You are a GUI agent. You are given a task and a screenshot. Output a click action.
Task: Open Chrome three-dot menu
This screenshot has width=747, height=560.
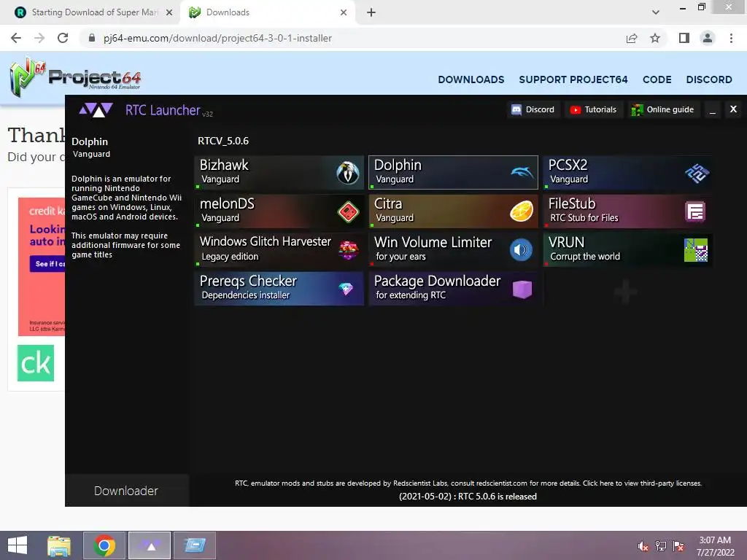pos(731,38)
